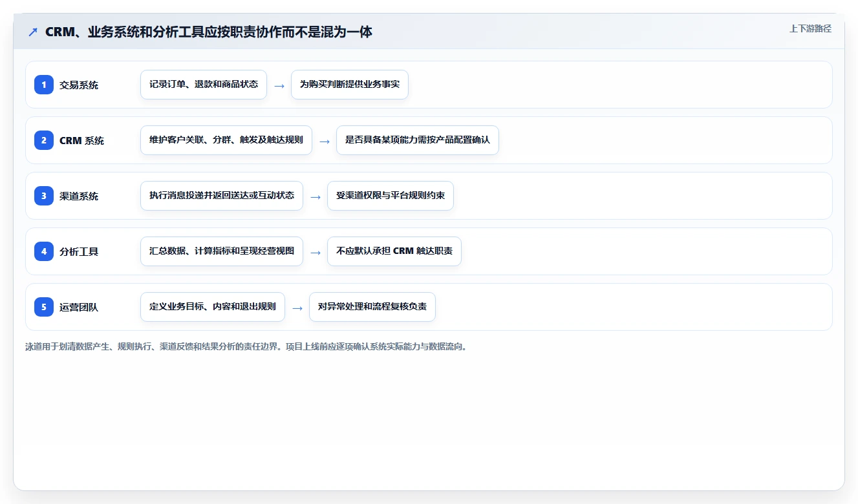
Task: Click the 不应默认承担 CRM 触达职责 box
Action: point(394,251)
